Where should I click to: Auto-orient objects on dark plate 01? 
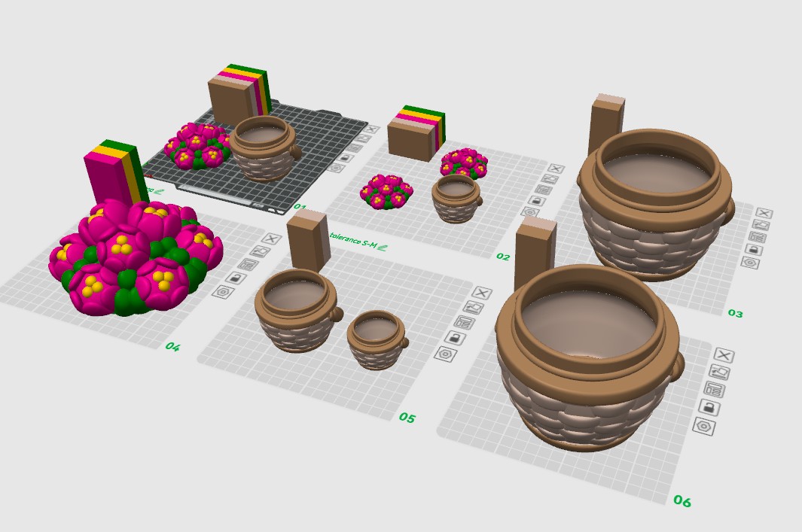point(363,138)
